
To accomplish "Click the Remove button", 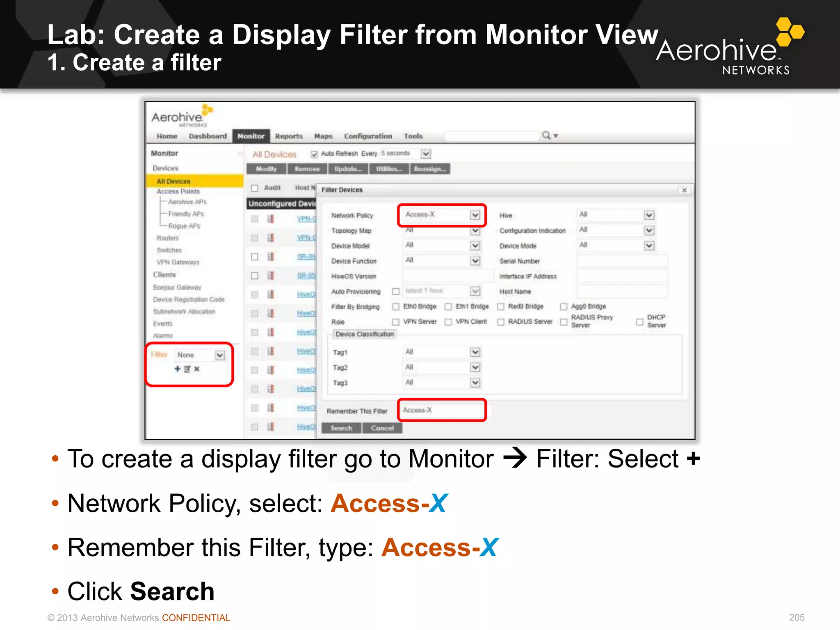I will click(307, 169).
